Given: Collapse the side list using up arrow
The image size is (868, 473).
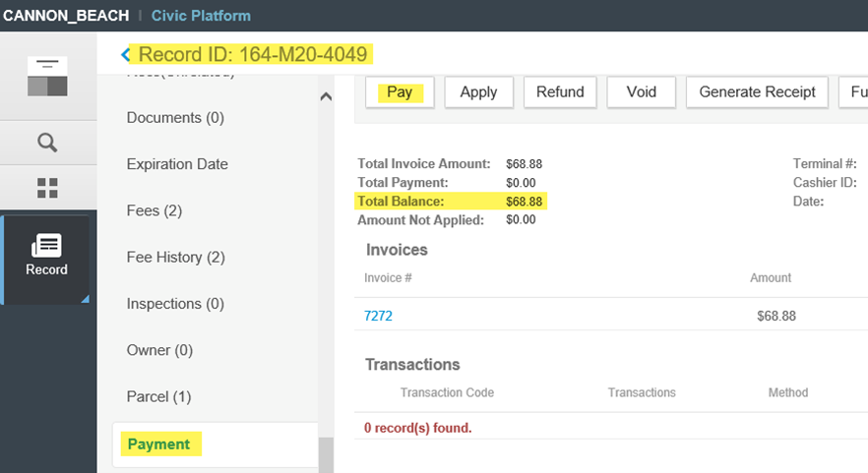Looking at the screenshot, I should (x=327, y=96).
